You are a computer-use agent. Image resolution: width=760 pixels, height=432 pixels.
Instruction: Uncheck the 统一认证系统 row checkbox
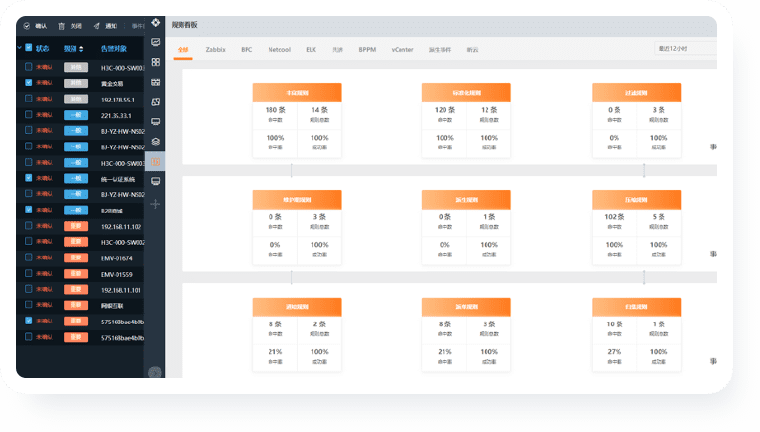coord(29,178)
